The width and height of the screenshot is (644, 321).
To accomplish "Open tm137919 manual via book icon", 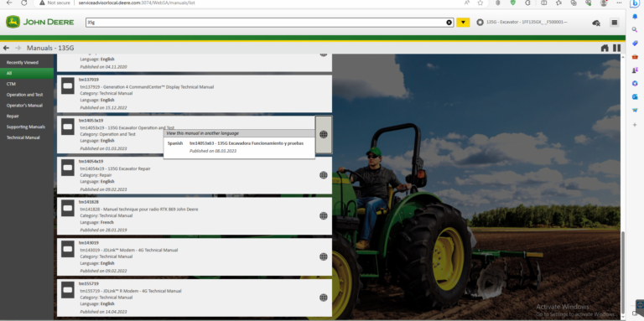I will 68,85.
